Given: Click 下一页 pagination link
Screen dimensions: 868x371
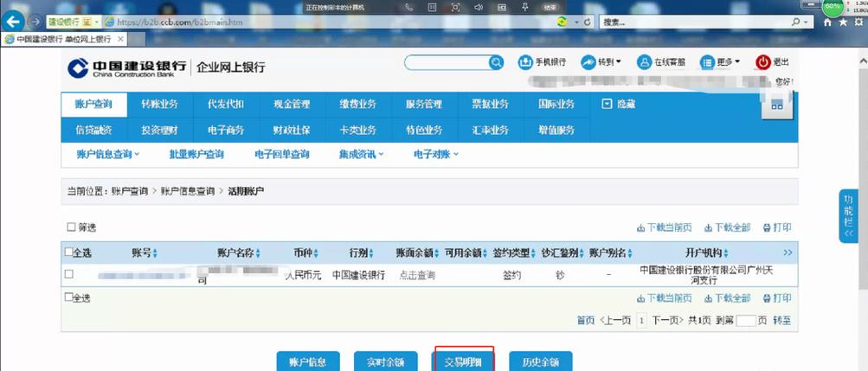Looking at the screenshot, I should coord(668,320).
